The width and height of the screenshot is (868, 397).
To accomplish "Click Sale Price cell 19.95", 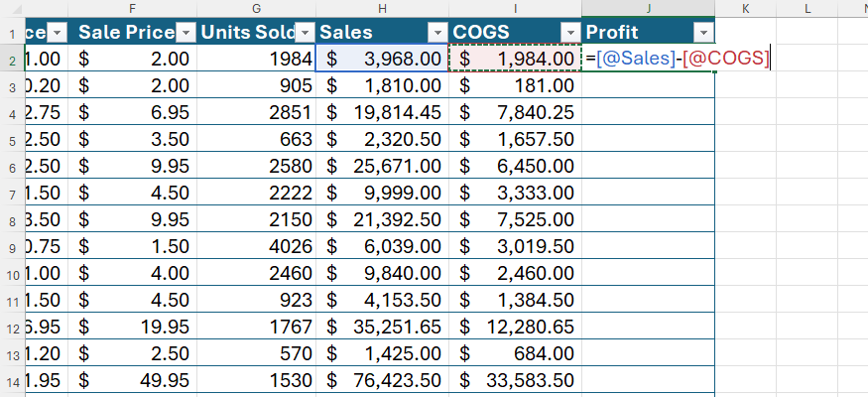I will tap(132, 327).
